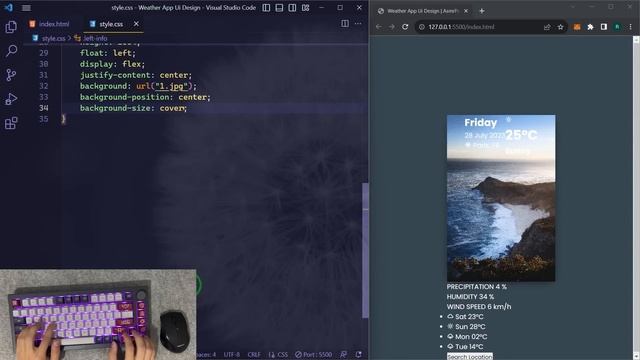Click the coastal landscape weather image
Screen dimensions: 640x360
pyautogui.click(x=501, y=198)
